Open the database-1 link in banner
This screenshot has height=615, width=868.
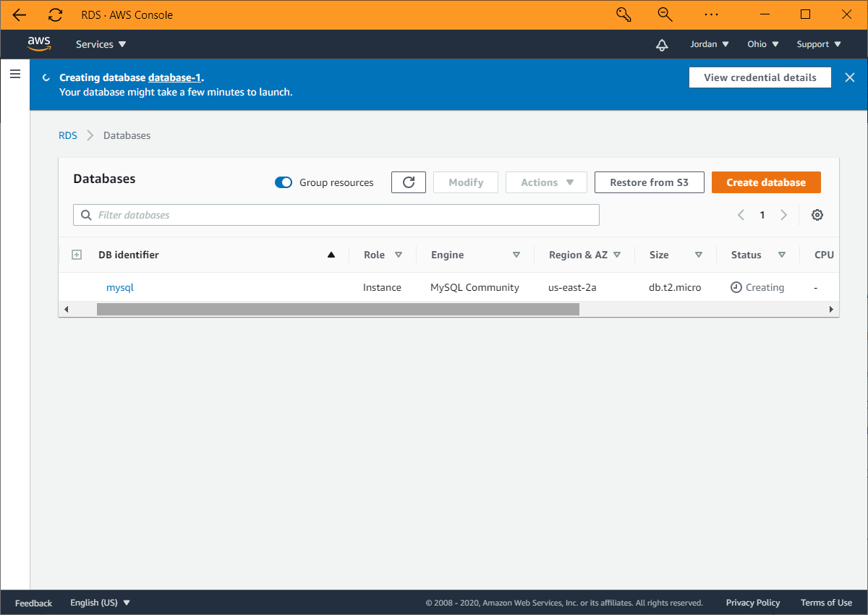[x=174, y=77]
